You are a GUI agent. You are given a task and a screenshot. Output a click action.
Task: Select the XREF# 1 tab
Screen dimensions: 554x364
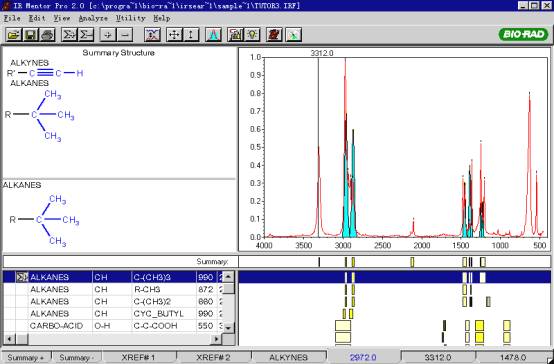[x=138, y=357]
